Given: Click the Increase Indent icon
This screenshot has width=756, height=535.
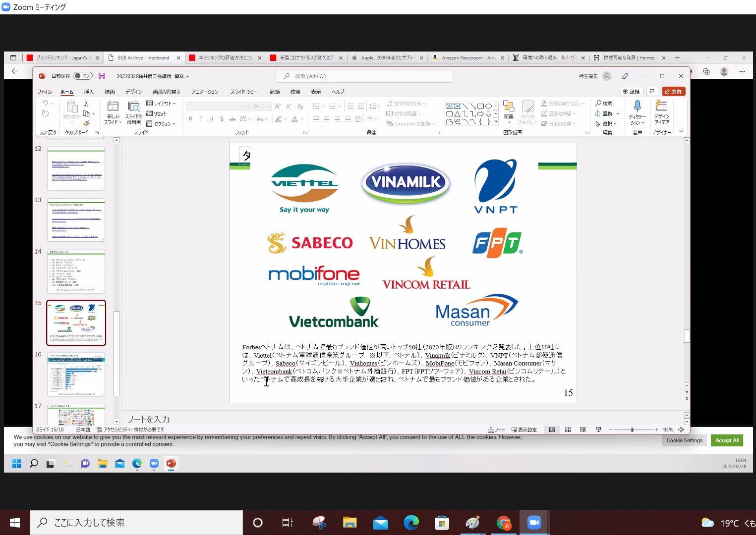Looking at the screenshot, I should click(x=360, y=106).
